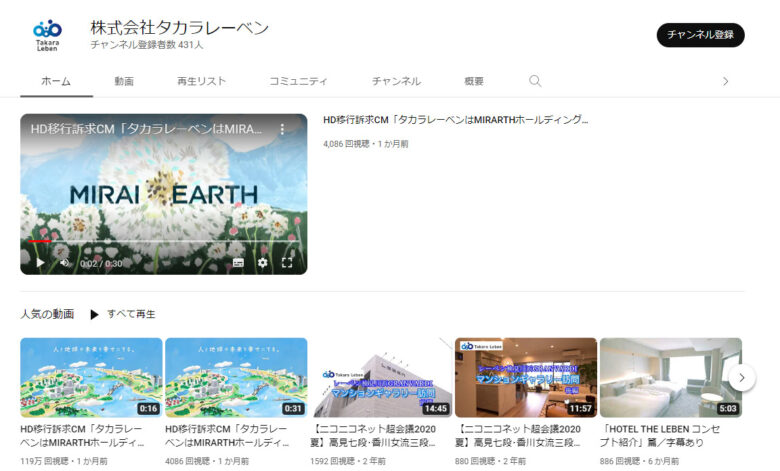Open ニコニコネット超会議 title with 1592 views
Screen dimensions: 780x471
tap(373, 436)
